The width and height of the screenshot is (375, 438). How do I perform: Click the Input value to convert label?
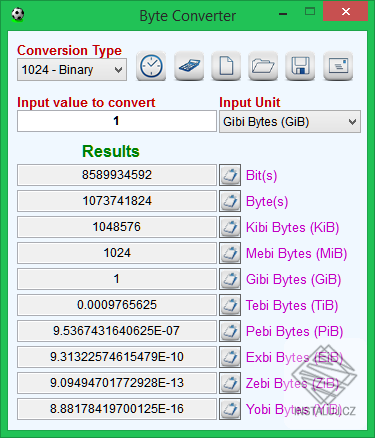86,103
